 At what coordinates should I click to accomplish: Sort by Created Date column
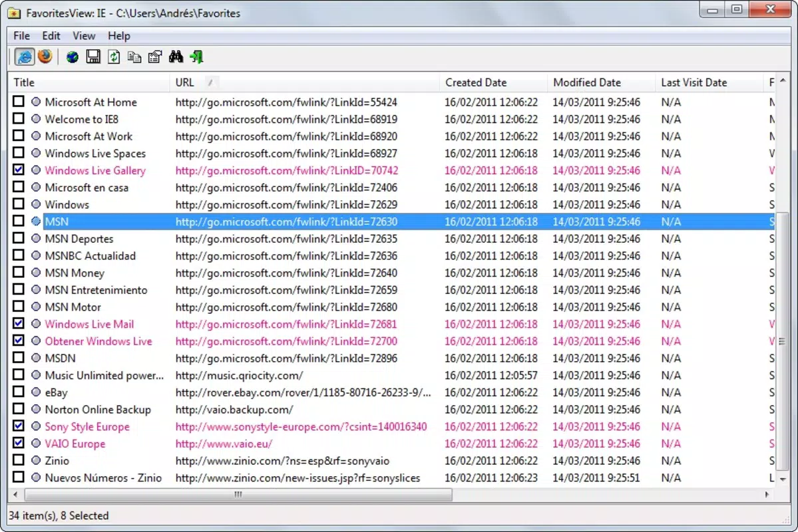(493, 82)
